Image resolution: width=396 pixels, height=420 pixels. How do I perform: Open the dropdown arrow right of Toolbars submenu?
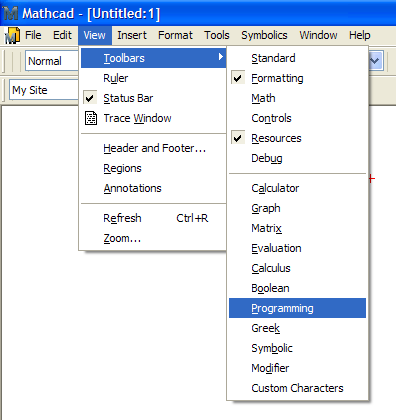(x=375, y=61)
